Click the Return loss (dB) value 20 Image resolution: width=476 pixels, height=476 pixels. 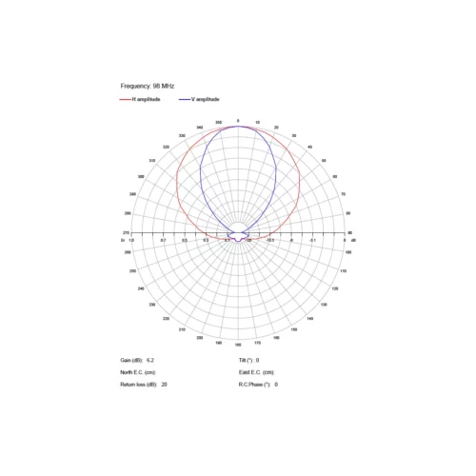tap(164, 385)
